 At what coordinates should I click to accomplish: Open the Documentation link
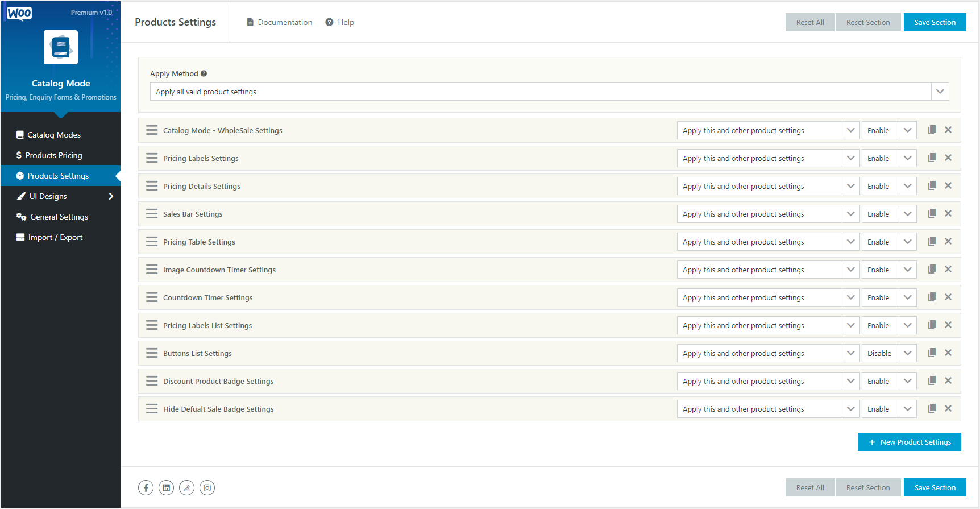click(279, 22)
